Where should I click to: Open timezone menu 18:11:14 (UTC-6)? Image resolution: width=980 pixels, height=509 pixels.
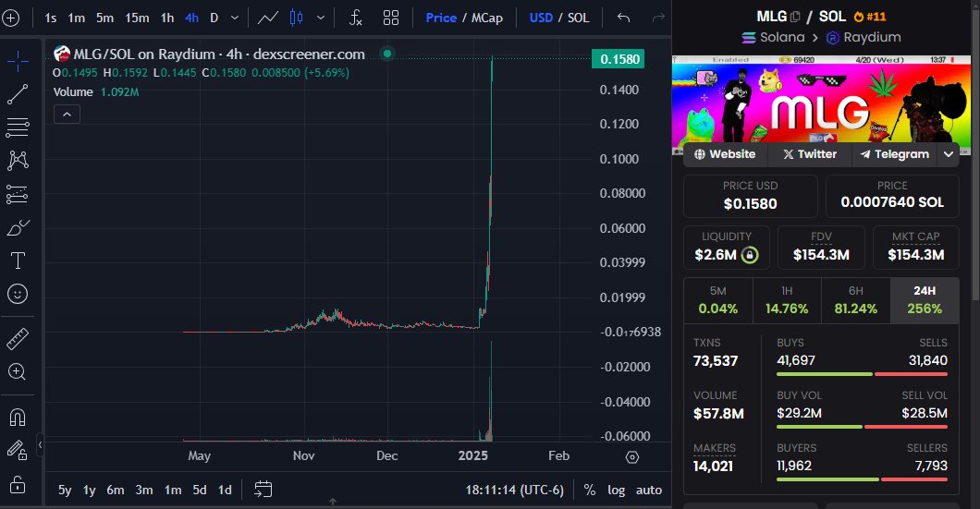point(514,491)
